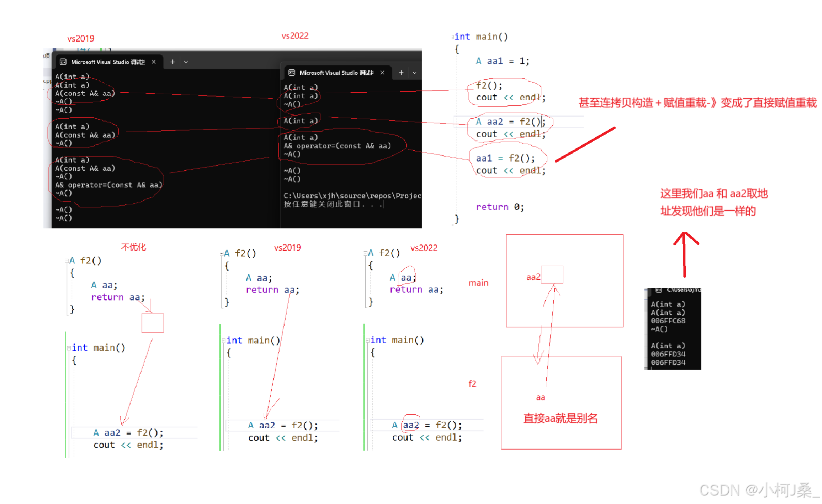
Task: Collapse the top-right int main() code block
Action: pos(453,36)
